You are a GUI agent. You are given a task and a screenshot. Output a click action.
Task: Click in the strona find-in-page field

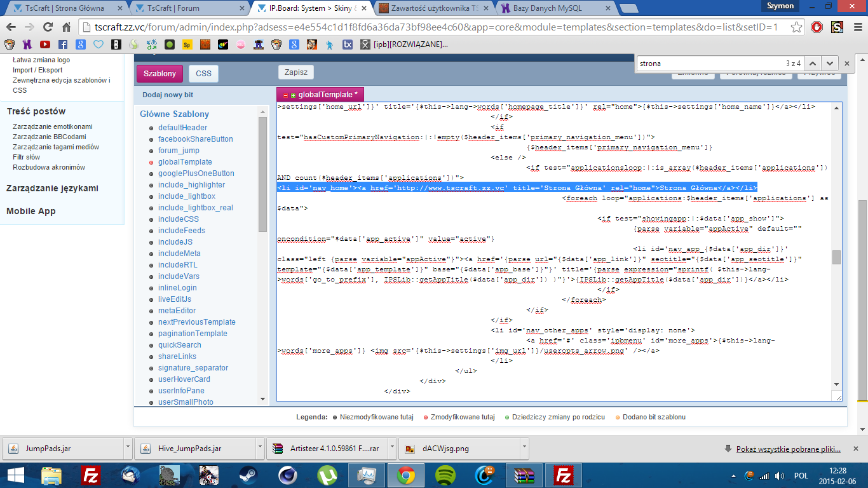click(709, 64)
